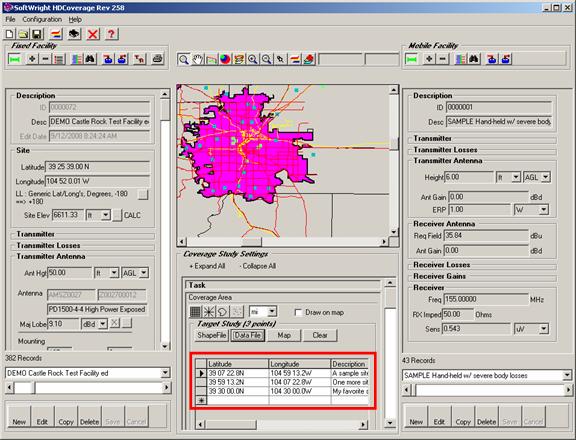Open the File menu
Image resolution: width=576 pixels, height=440 pixels.
10,19
